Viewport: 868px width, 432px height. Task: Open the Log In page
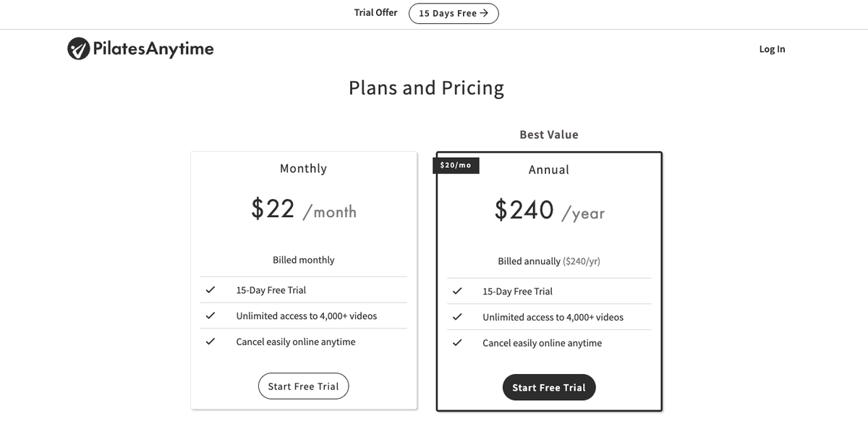pos(772,48)
